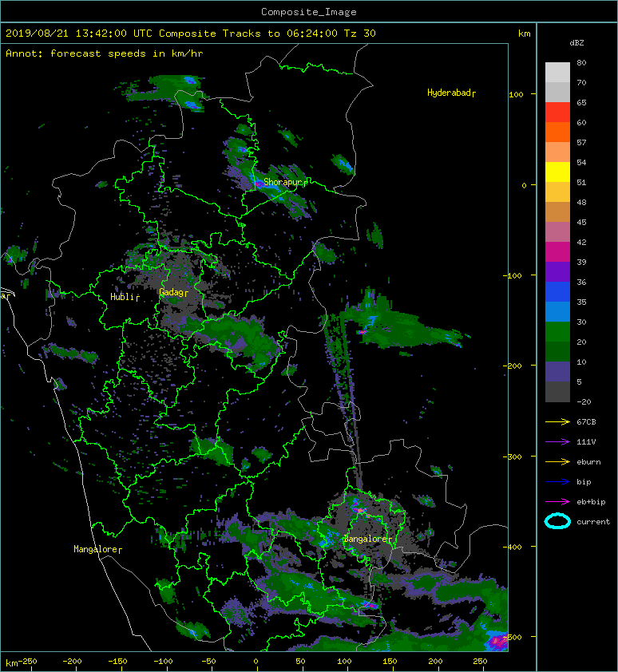Click the 67CB legend label
Viewport: 618px width, 672px height.
[586, 422]
